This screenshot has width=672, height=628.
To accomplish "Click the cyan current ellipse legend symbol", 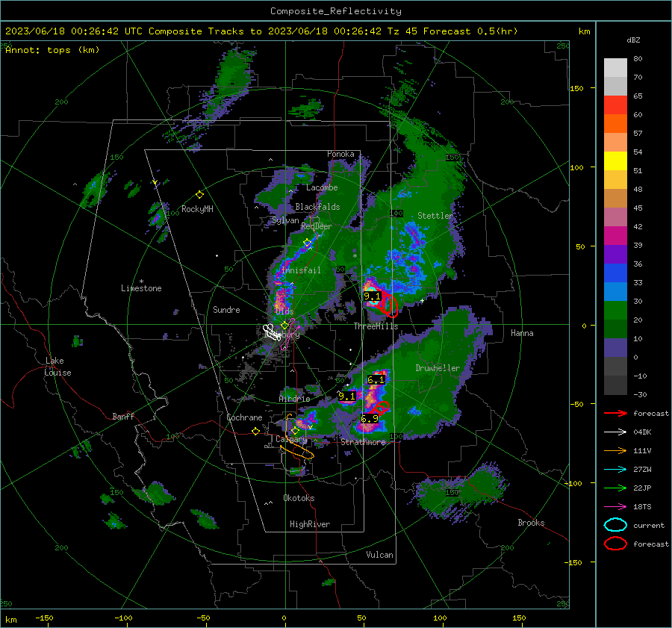I will [615, 525].
